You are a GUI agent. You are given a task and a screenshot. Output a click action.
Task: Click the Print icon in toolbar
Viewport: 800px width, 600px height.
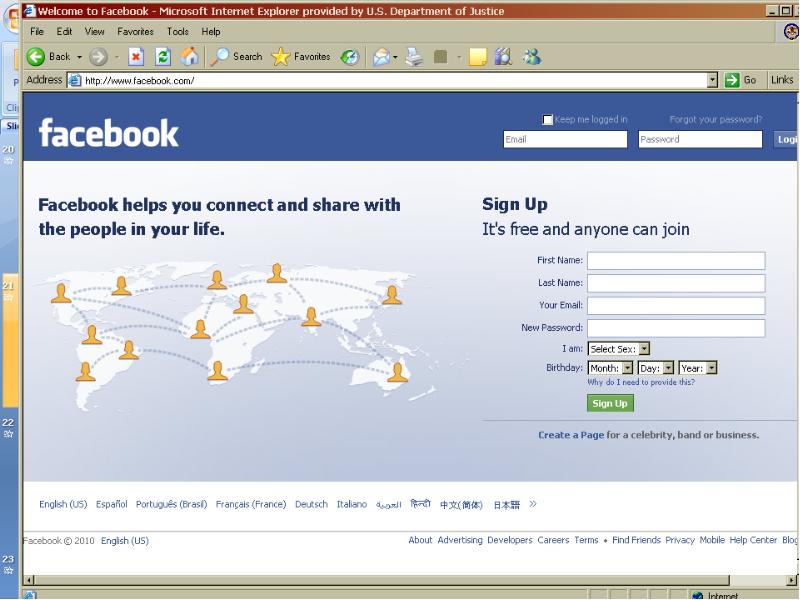coord(414,57)
